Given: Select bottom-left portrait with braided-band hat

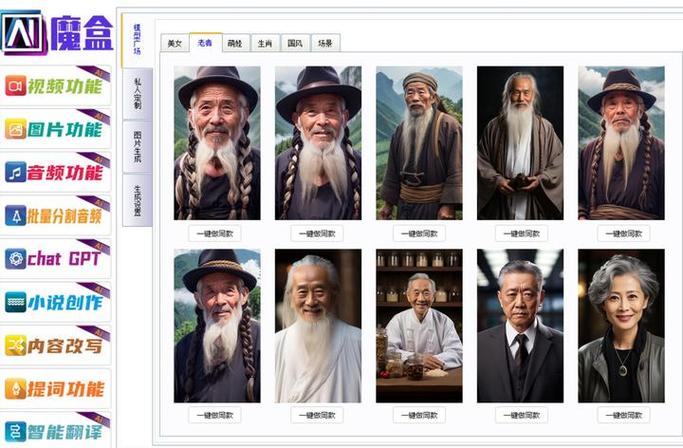Looking at the screenshot, I should (x=217, y=326).
